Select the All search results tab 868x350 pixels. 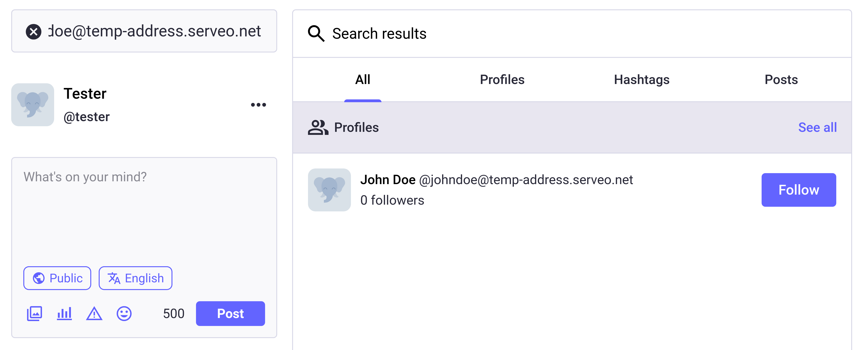click(363, 79)
